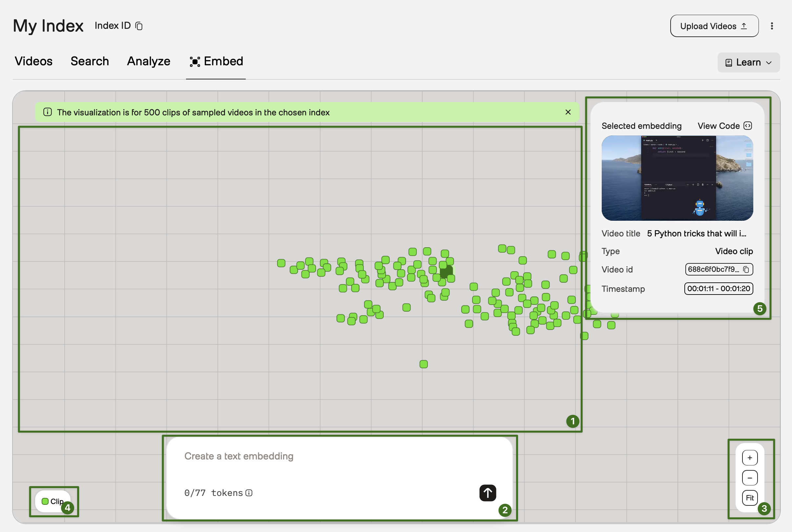Screen dimensions: 792x532
Task: Dismiss the 500 clips visualization banner
Action: click(568, 112)
